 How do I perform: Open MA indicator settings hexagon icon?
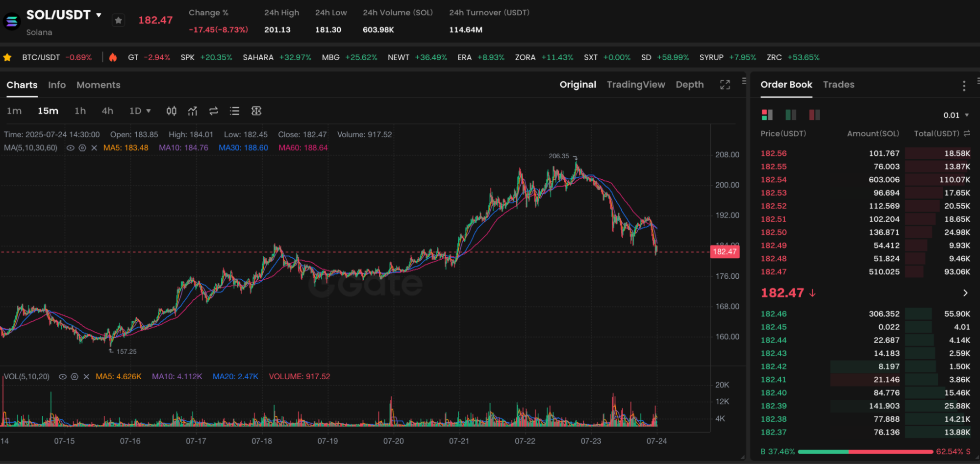[82, 148]
